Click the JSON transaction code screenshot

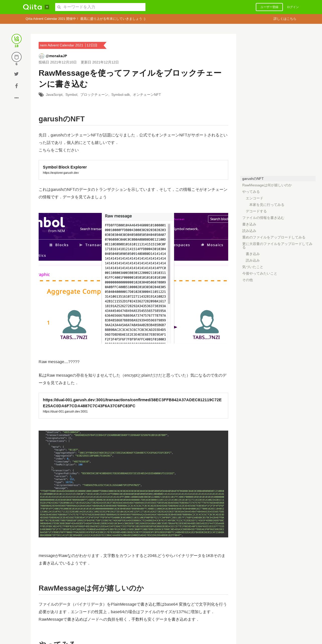(x=133, y=484)
